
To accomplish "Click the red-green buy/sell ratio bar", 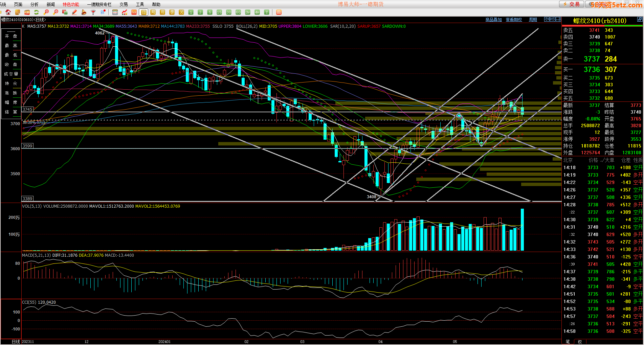I will coord(602,25).
